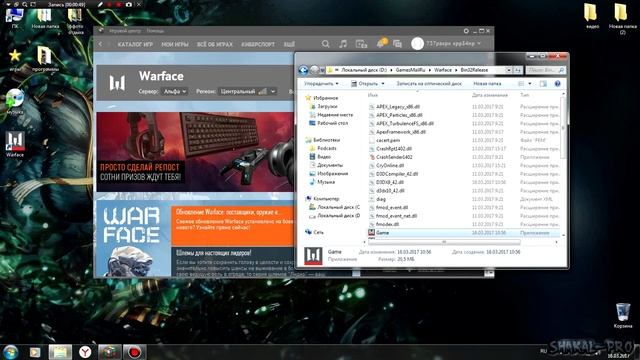Open the Сервер Альфа dropdown
This screenshot has width=640, height=360.
tap(175, 91)
